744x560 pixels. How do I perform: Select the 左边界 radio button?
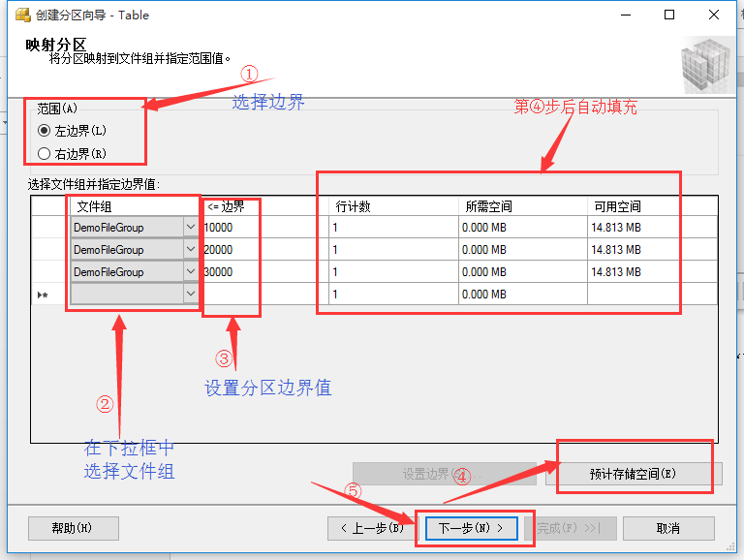44,130
